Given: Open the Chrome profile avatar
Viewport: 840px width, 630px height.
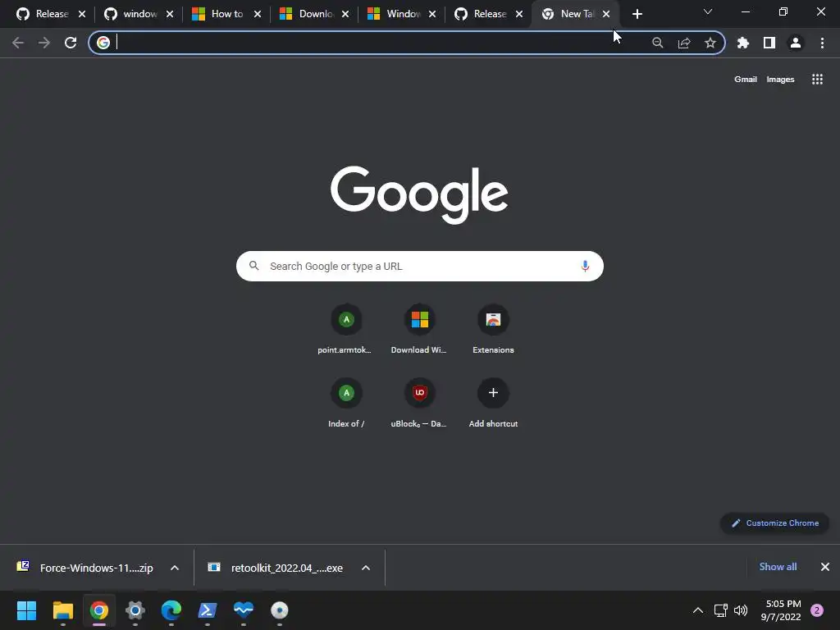Looking at the screenshot, I should [796, 43].
